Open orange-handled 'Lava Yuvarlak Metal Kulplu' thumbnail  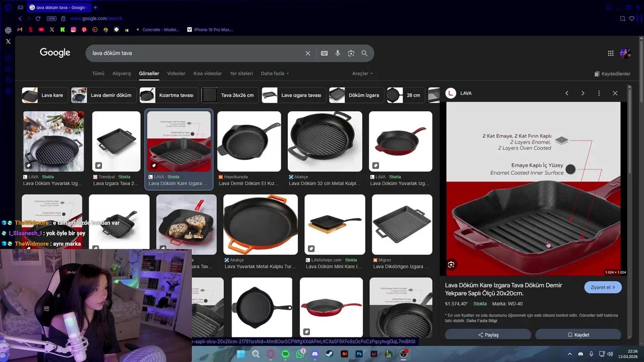[261, 225]
